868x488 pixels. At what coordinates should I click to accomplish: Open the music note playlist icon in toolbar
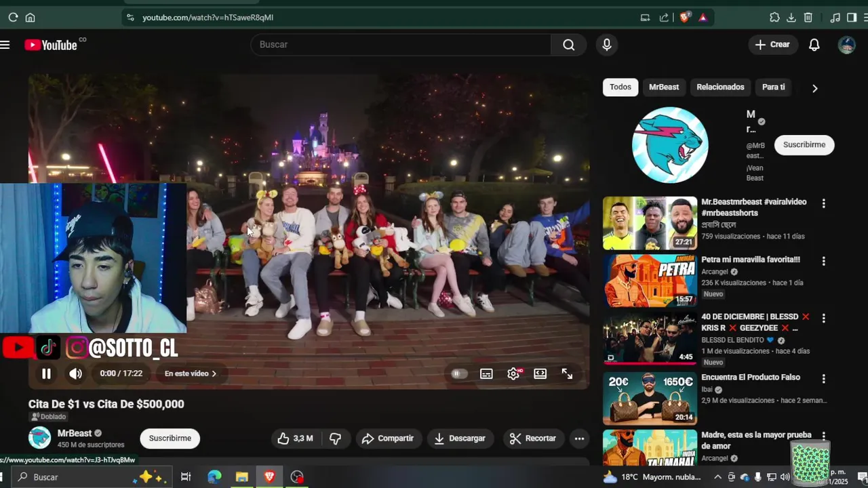click(x=835, y=18)
